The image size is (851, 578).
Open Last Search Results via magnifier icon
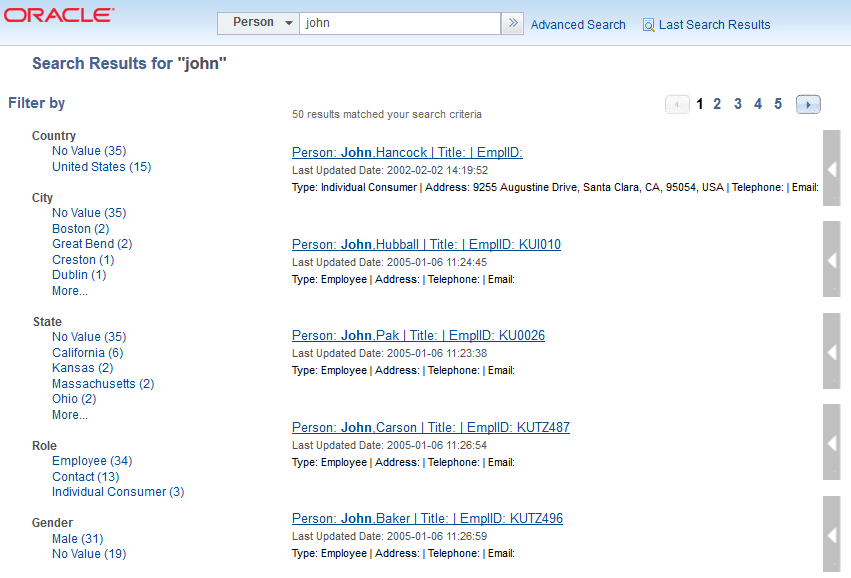click(x=648, y=24)
